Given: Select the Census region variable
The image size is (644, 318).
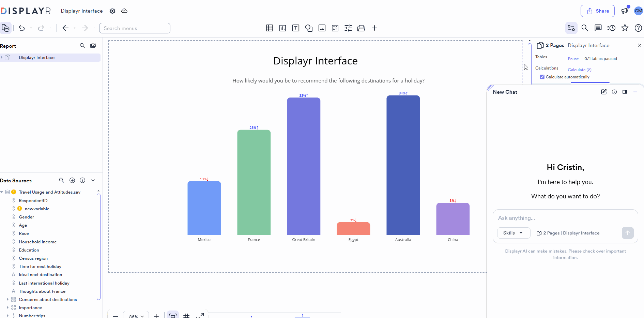Looking at the screenshot, I should pyautogui.click(x=33, y=258).
